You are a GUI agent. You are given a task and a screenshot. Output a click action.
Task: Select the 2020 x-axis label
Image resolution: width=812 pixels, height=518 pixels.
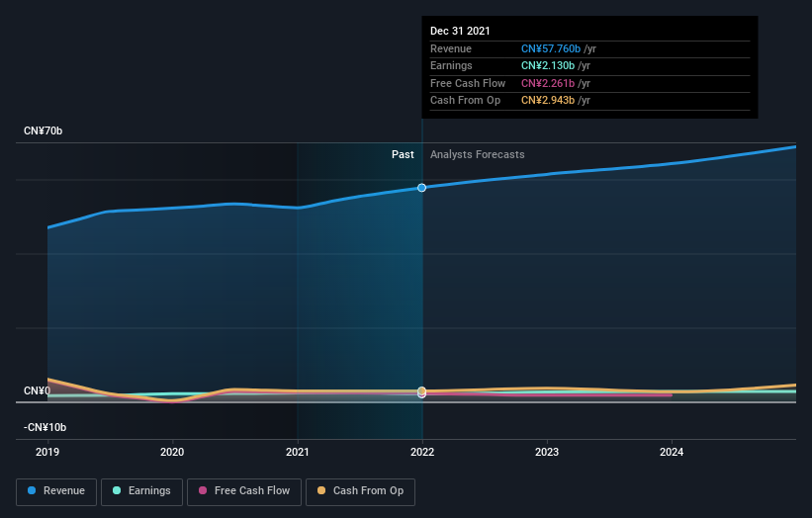[x=172, y=452]
